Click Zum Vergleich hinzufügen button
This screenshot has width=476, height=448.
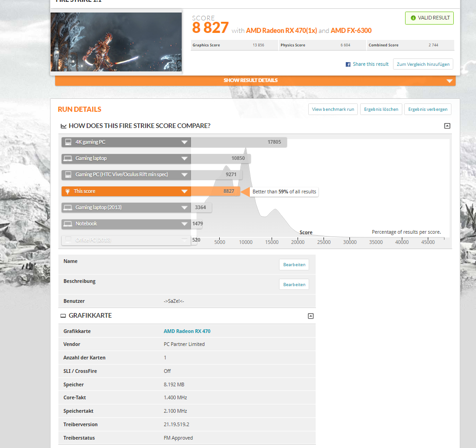click(x=423, y=64)
